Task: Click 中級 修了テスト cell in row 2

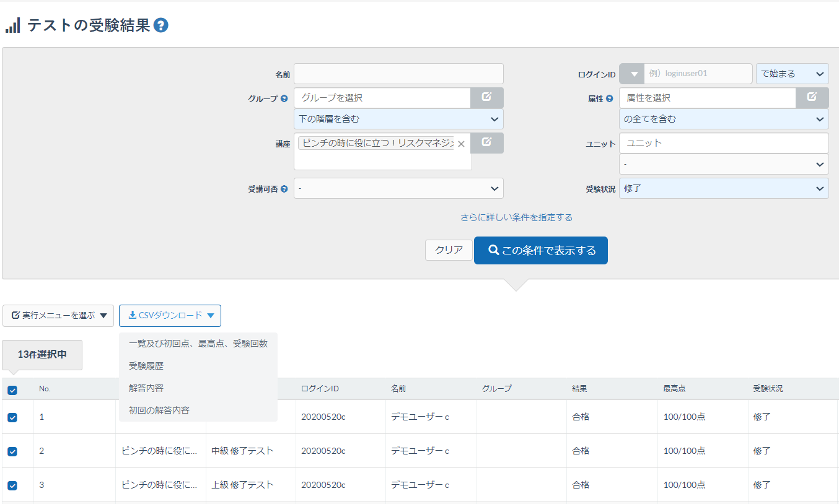Action: [243, 451]
